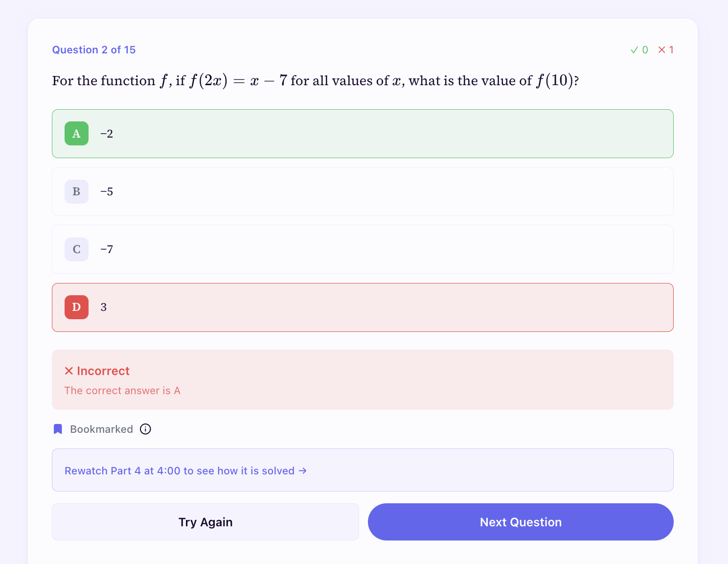This screenshot has width=728, height=564.
Task: Click the green checkmark score counter
Action: [639, 49]
